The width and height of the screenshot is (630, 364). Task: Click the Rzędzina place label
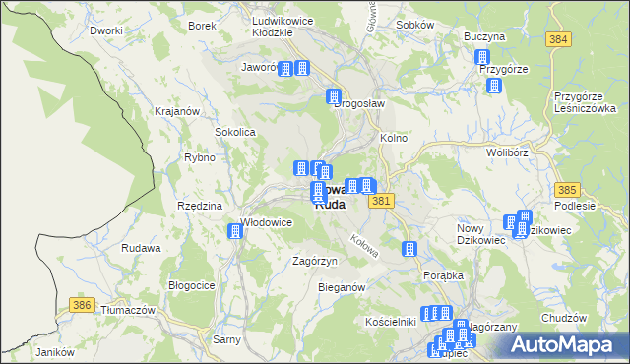pyautogui.click(x=200, y=206)
